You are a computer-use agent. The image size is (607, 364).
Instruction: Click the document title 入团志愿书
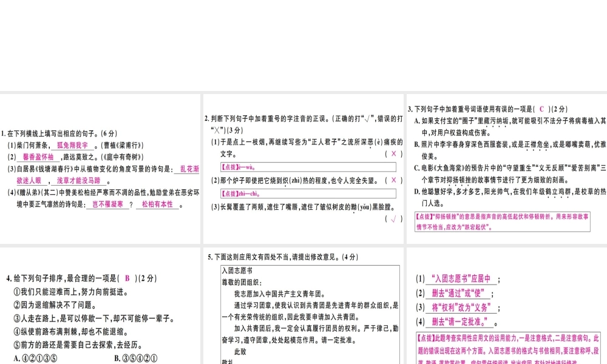(237, 271)
